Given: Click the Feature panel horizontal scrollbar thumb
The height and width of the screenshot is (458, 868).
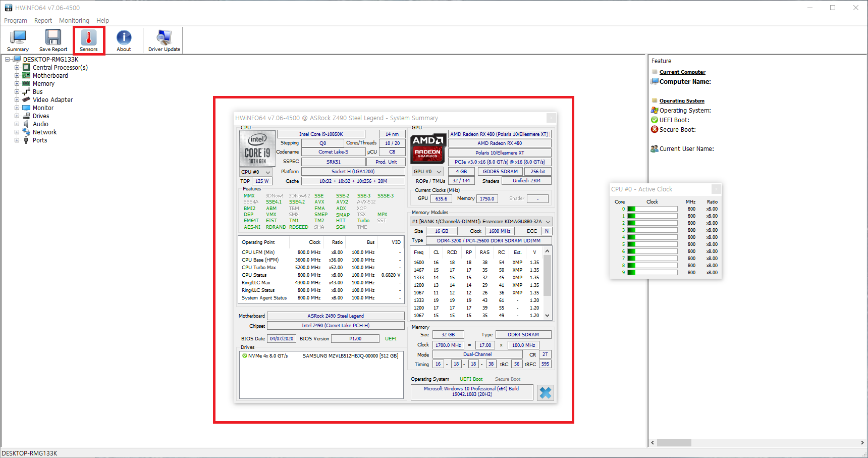Looking at the screenshot, I should (674, 442).
